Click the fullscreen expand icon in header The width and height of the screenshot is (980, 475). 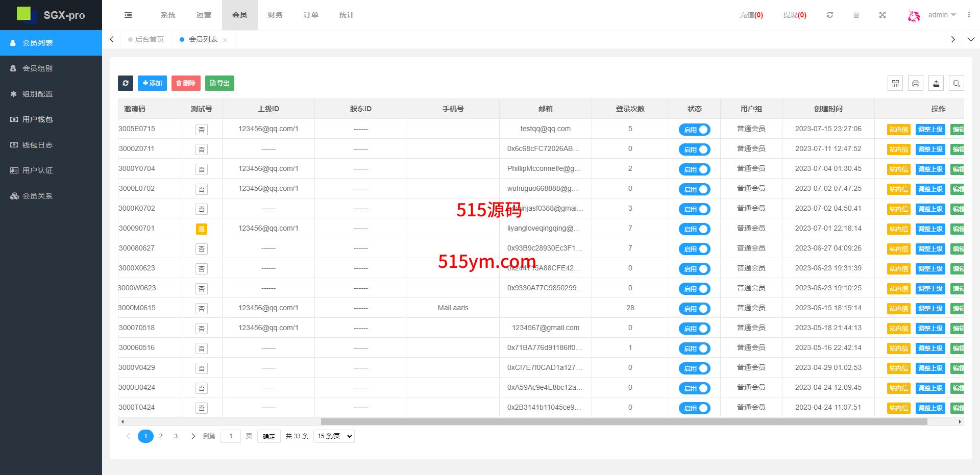[x=883, y=15]
